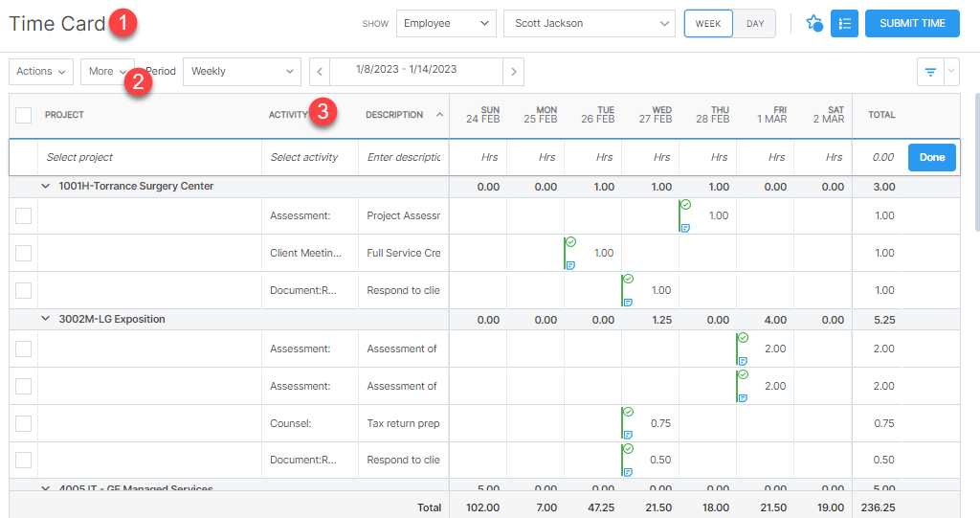Go to previous period with left arrow
Viewport: 980px width, 518px height.
click(x=321, y=71)
